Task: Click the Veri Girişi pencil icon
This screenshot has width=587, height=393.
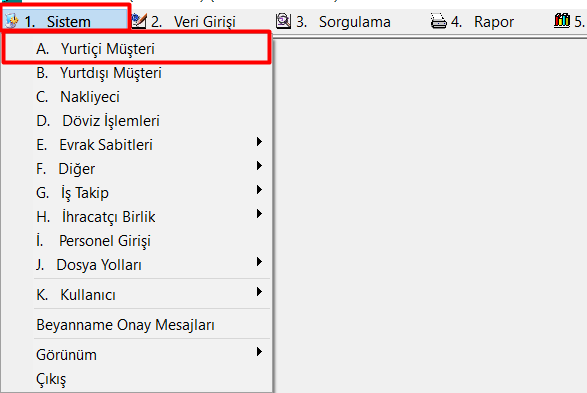Action: pyautogui.click(x=139, y=21)
